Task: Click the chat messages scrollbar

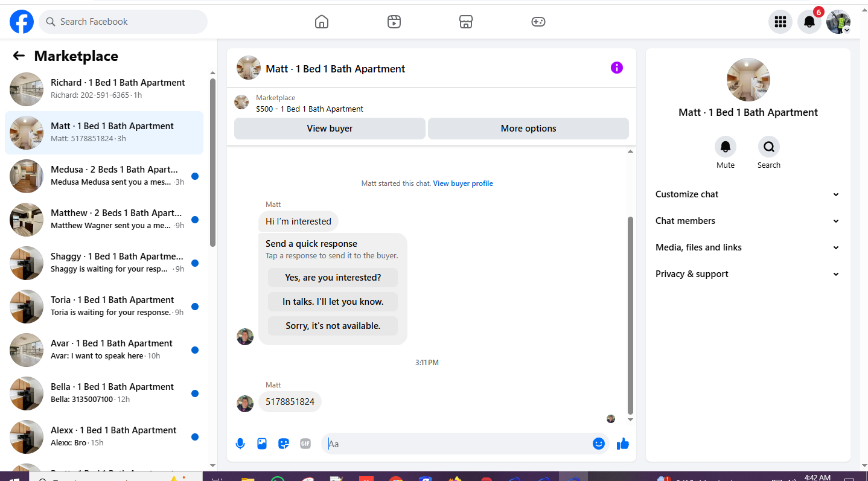Action: pyautogui.click(x=631, y=314)
